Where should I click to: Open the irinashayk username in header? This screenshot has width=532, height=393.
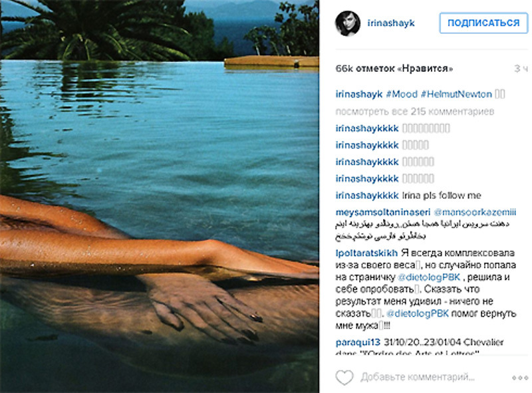(x=391, y=23)
